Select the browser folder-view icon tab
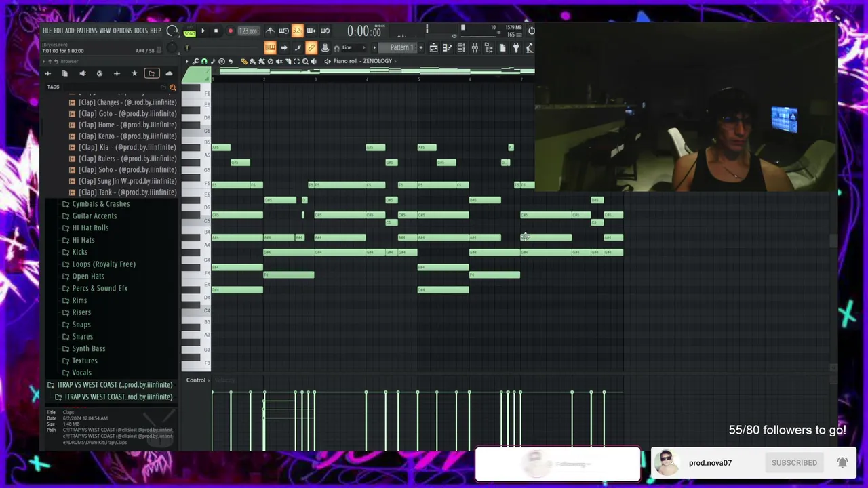The height and width of the screenshot is (488, 868). tap(151, 73)
